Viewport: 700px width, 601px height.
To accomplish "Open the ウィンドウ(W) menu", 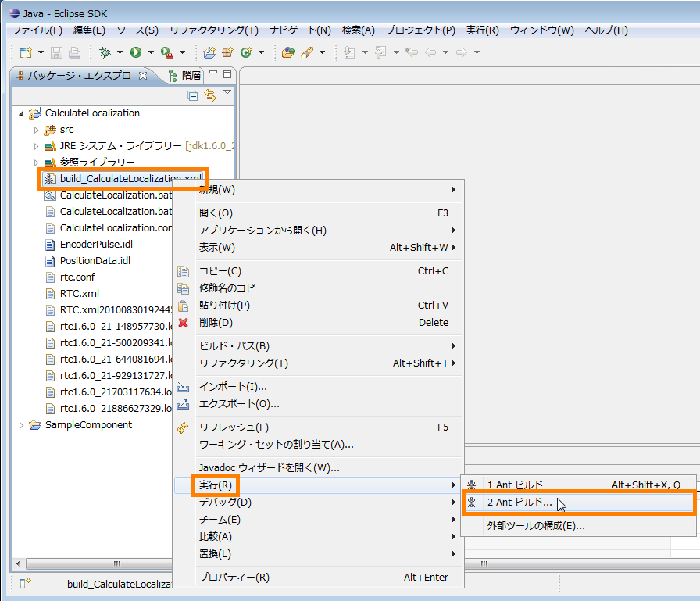I will tap(542, 30).
